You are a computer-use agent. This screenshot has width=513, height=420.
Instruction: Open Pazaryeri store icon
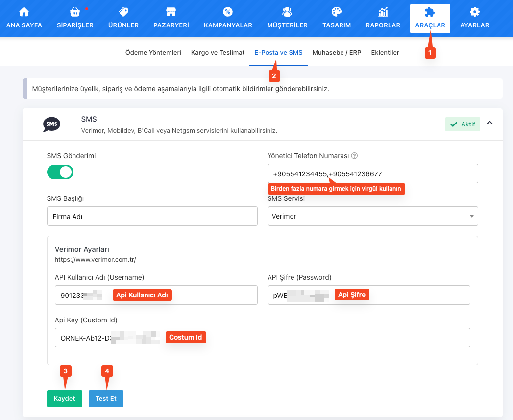171,12
